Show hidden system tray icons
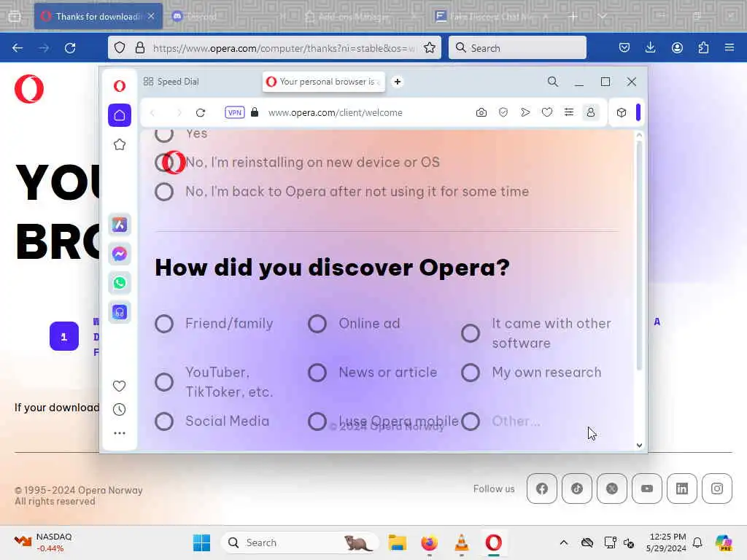Image resolution: width=747 pixels, height=560 pixels. click(564, 542)
